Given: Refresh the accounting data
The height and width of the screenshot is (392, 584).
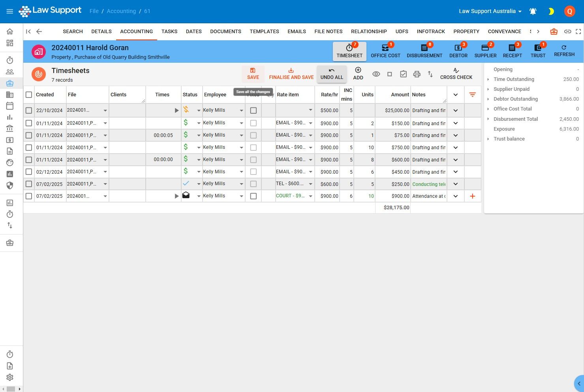Looking at the screenshot, I should [564, 51].
